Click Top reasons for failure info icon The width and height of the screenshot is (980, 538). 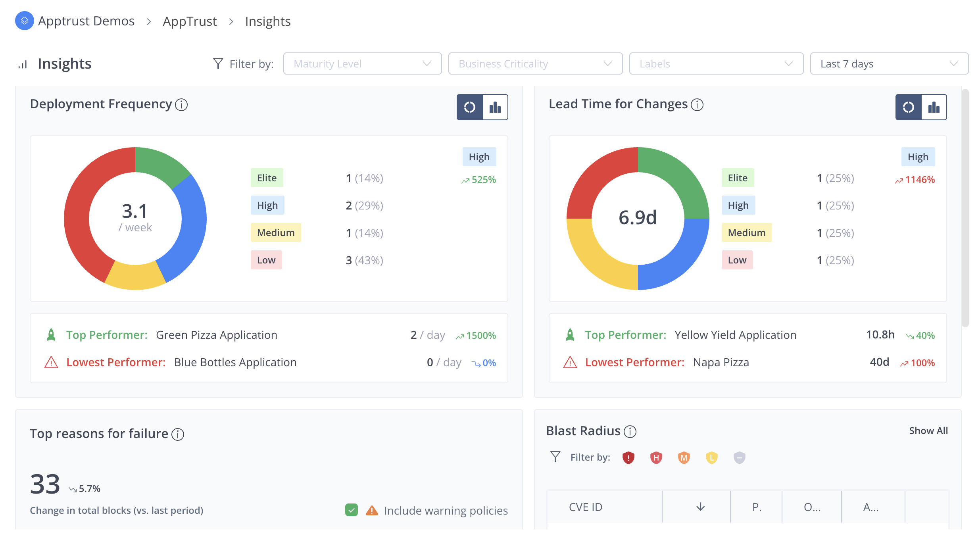[x=178, y=434]
